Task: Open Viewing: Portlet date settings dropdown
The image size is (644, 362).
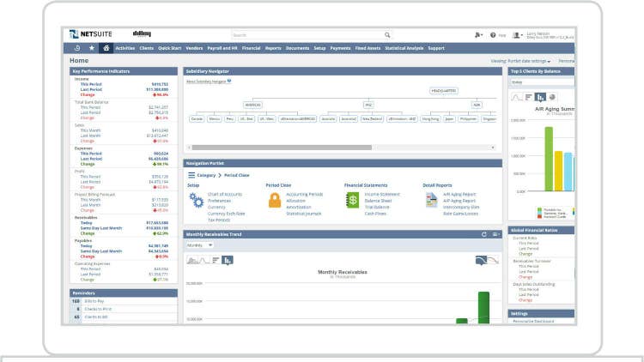Action: point(520,61)
